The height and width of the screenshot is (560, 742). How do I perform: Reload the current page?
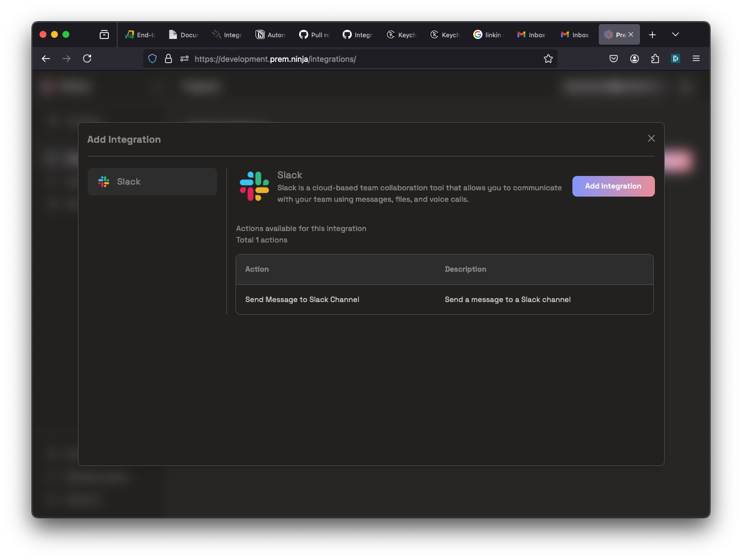(87, 58)
